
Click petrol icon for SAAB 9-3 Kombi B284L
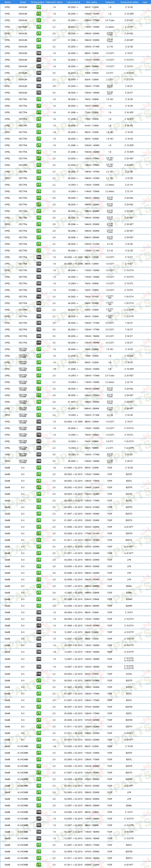[x=39, y=805]
